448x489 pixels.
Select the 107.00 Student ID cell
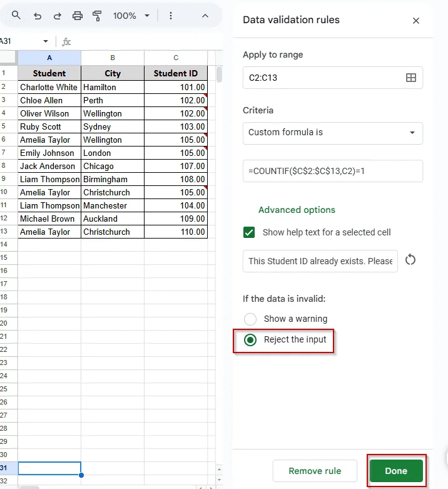[x=176, y=166]
